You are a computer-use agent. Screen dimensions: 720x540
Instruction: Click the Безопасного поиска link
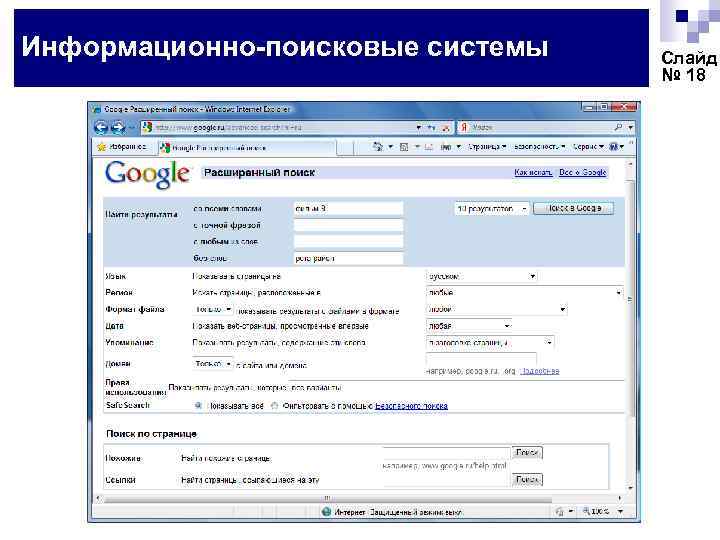coord(411,406)
